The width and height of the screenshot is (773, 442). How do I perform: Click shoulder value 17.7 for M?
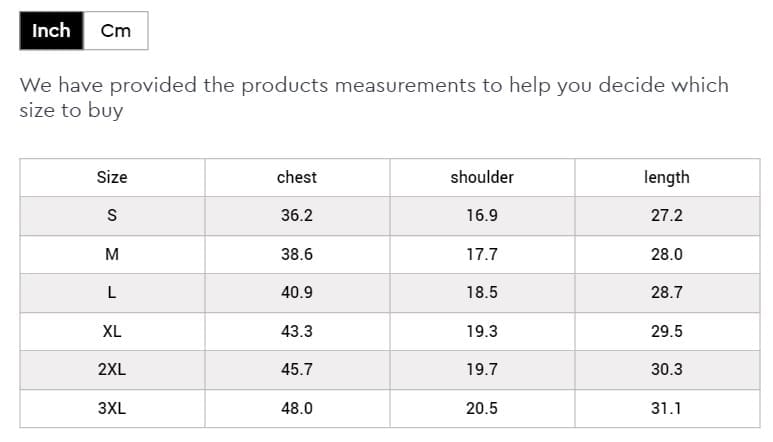pos(482,254)
